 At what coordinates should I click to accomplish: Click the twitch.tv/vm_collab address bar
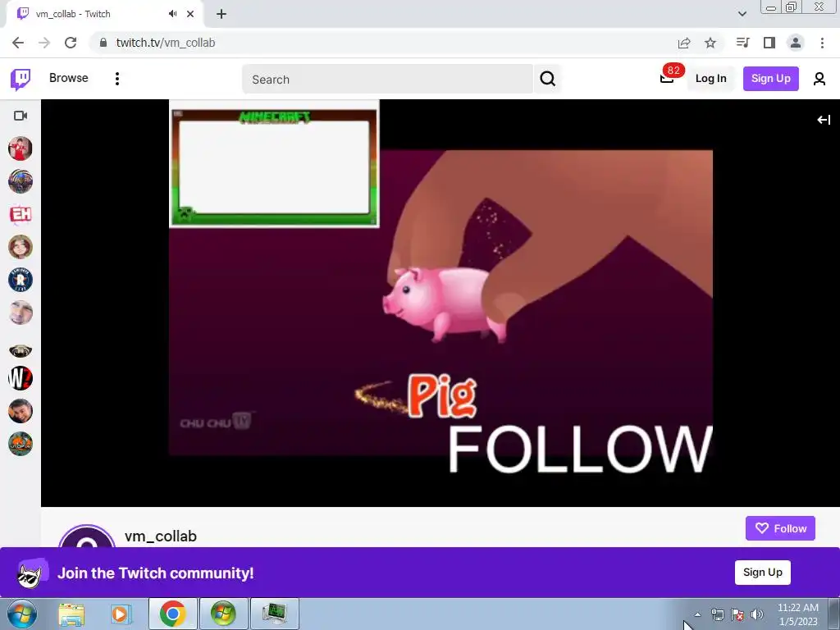click(x=166, y=43)
